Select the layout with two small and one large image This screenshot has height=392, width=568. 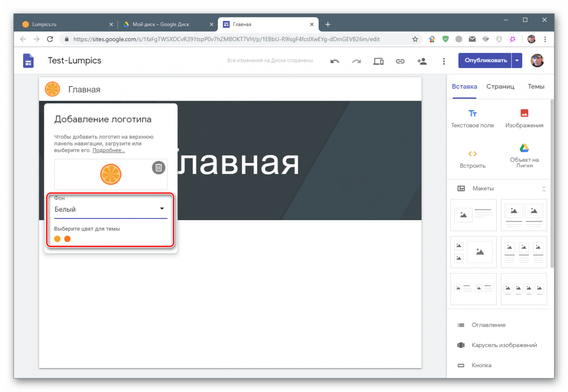tap(473, 252)
